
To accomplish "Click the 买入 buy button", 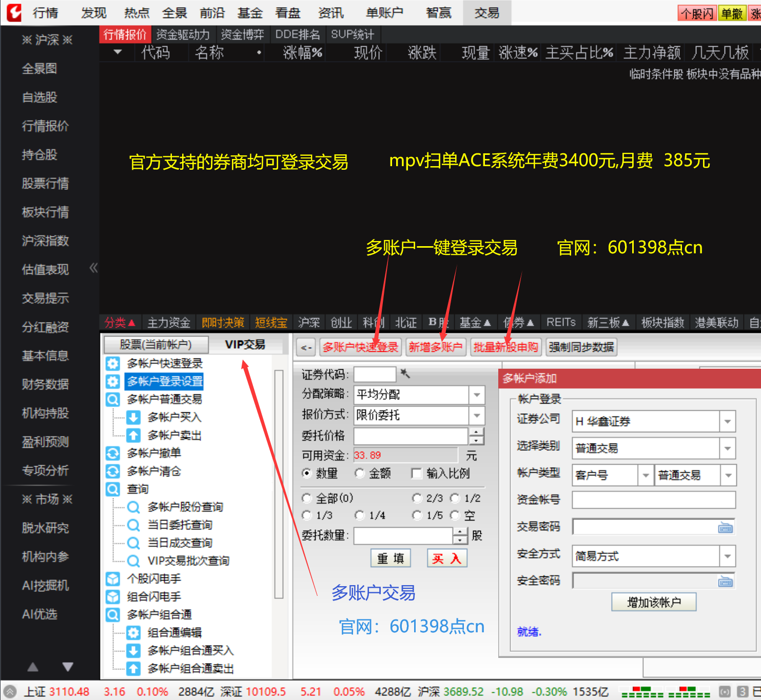I will [447, 558].
